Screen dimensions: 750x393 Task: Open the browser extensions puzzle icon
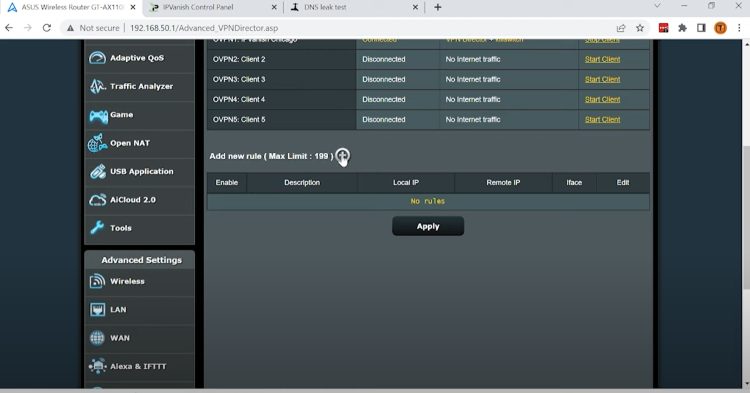(x=683, y=28)
